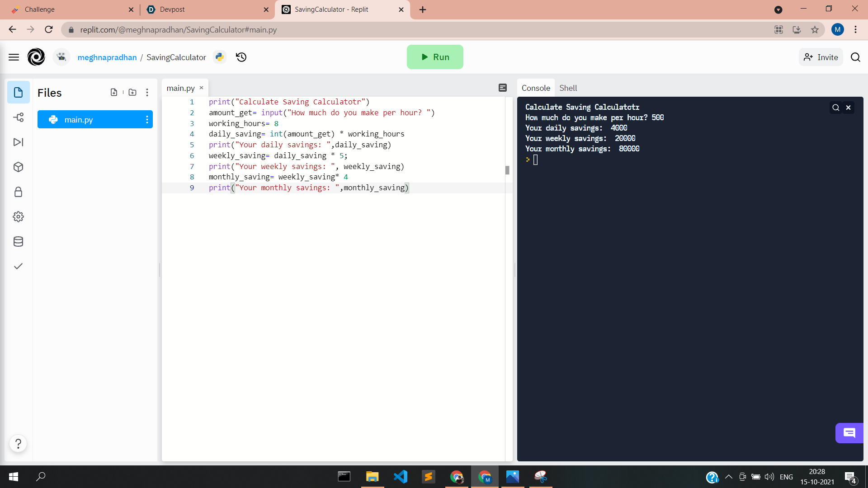The image size is (868, 488).
Task: Open the Secrets lock icon
Action: point(19,192)
